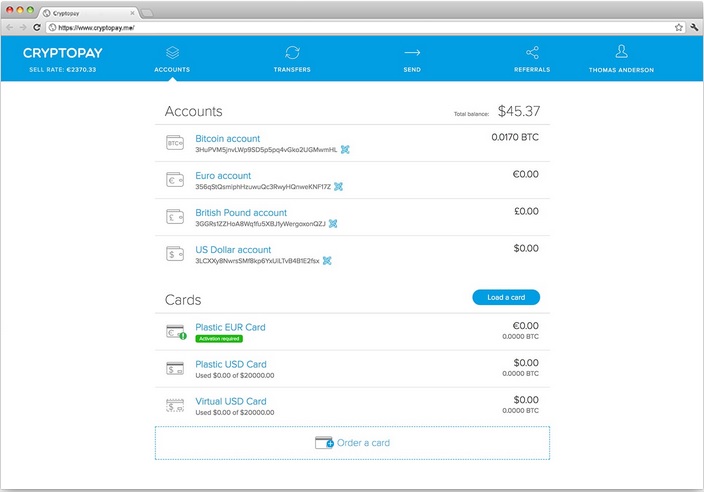The width and height of the screenshot is (704, 492).
Task: Click the Order a card link
Action: point(363,443)
